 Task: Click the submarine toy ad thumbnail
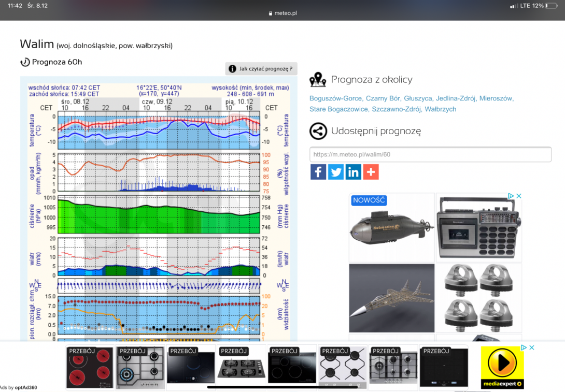392,227
